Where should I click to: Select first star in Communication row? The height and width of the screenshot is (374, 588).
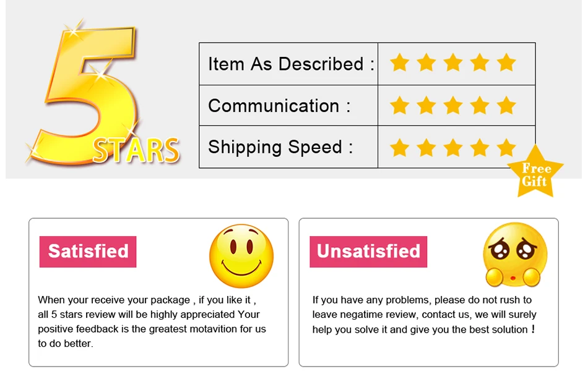(399, 105)
